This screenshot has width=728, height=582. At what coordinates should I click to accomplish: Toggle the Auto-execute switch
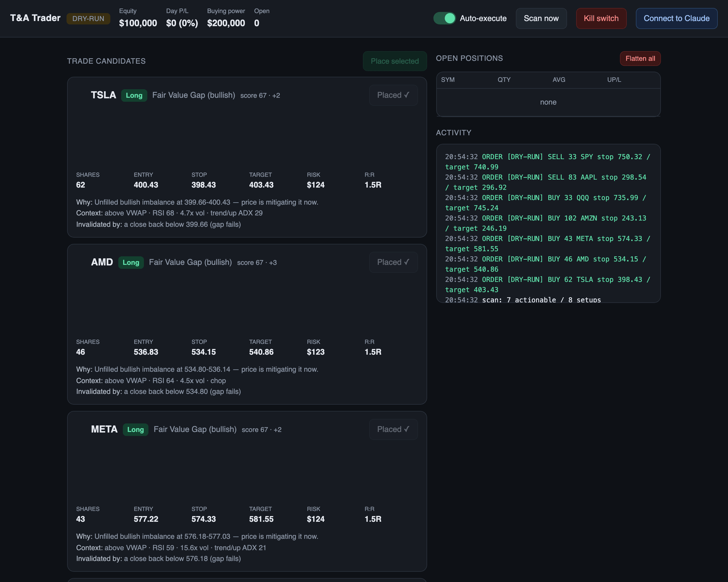[x=444, y=18]
